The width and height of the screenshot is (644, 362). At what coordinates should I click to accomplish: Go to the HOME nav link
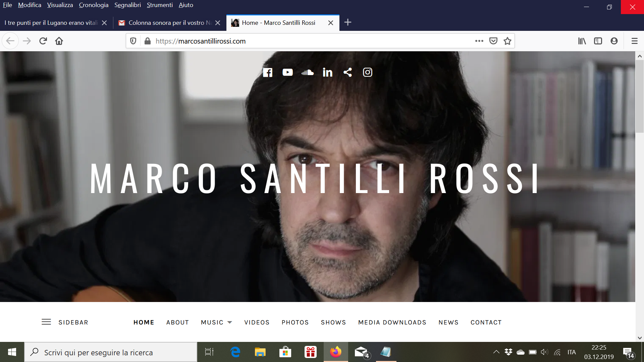click(144, 322)
